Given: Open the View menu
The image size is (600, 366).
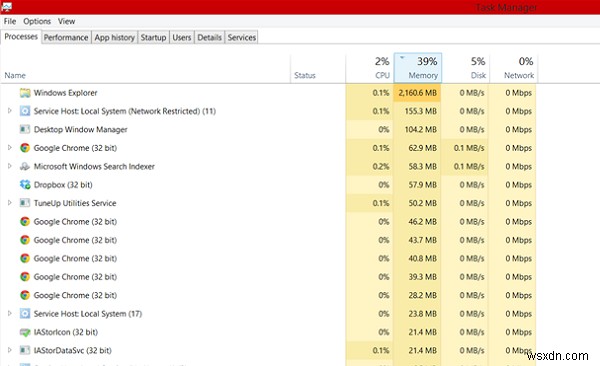Looking at the screenshot, I should click(x=66, y=21).
